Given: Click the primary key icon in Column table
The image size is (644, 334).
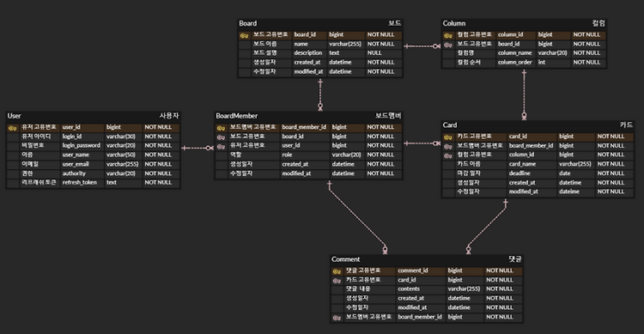Looking at the screenshot, I should (447, 36).
